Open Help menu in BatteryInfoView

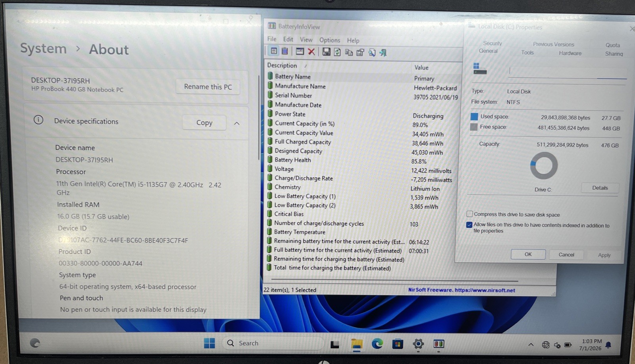353,40
